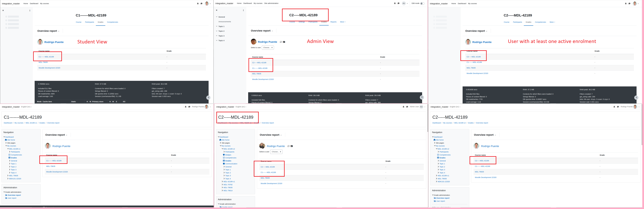Open Moodle Development 22320 on classic Admin User page
The width and height of the screenshot is (644, 209).
(x=271, y=184)
